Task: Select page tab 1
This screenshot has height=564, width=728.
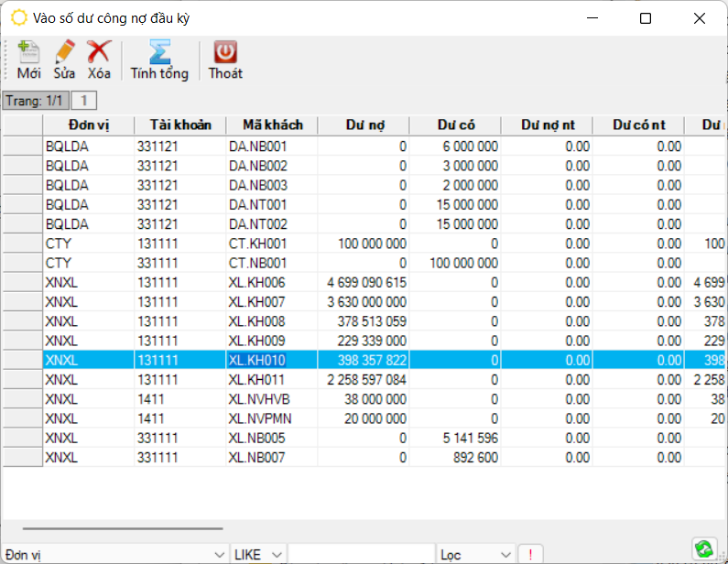Action: [x=83, y=100]
